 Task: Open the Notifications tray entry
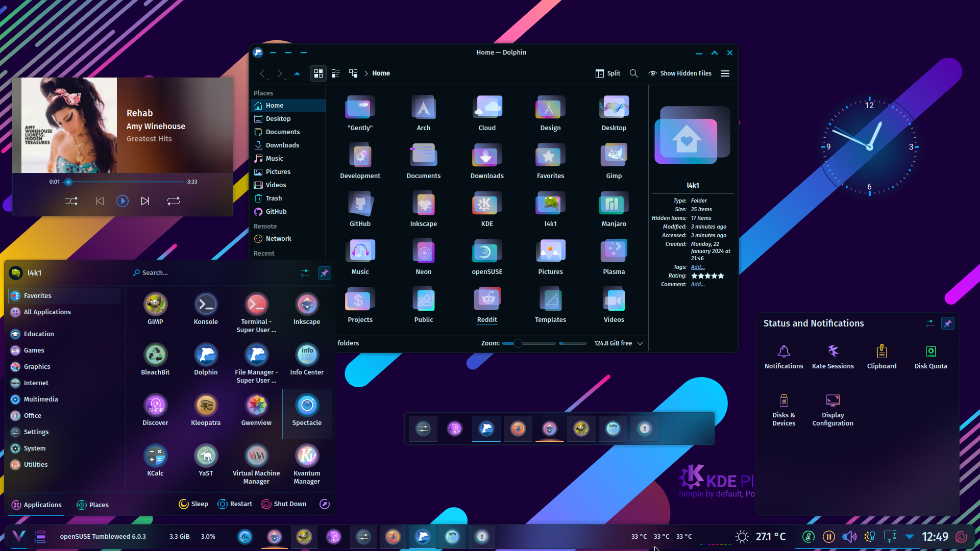[x=783, y=357]
